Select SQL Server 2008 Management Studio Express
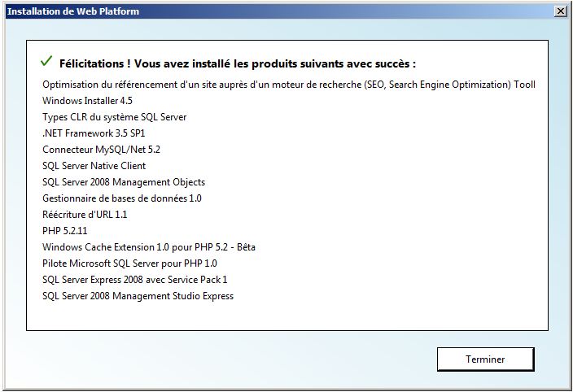This screenshot has height=392, width=573. pos(138,296)
